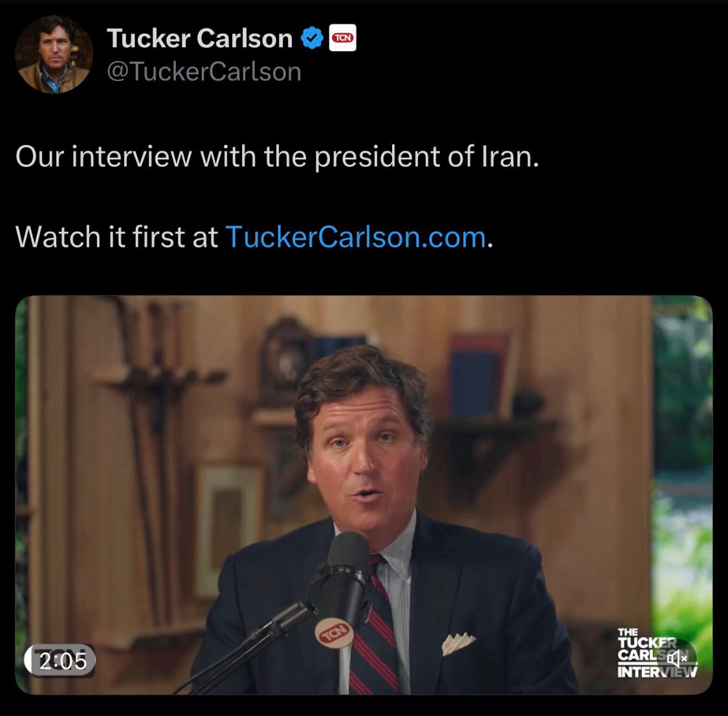The height and width of the screenshot is (716, 728).
Task: Select the @TuckerCarlson handle
Action: point(204,72)
